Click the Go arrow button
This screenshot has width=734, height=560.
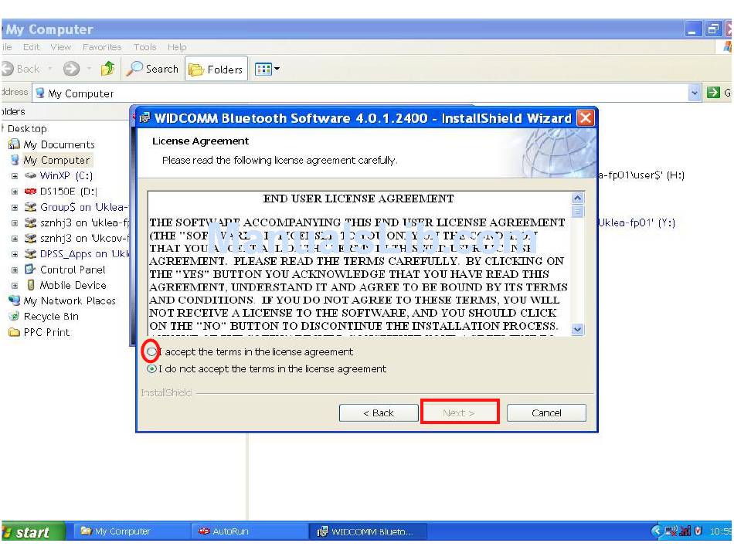click(713, 93)
